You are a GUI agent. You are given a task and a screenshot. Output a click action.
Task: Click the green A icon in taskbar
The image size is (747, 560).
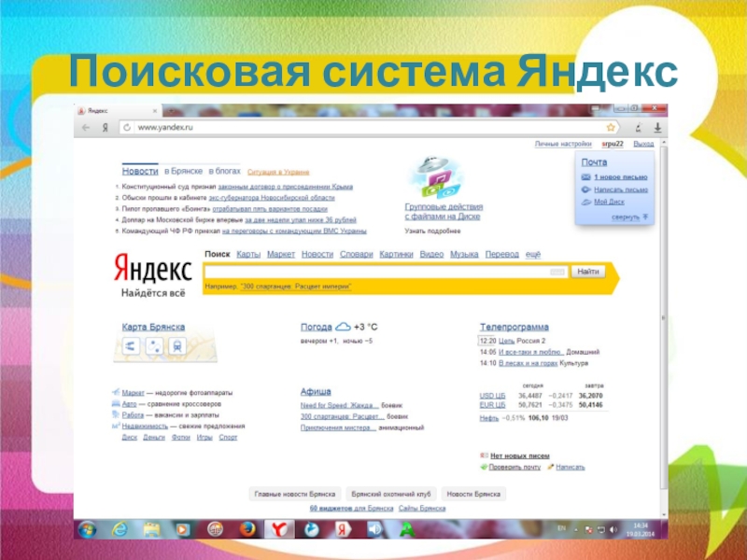click(406, 529)
